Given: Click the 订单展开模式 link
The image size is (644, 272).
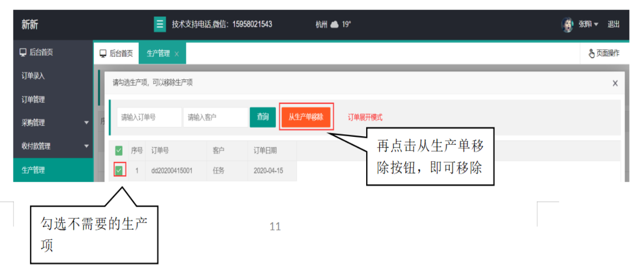Looking at the screenshot, I should click(365, 117).
